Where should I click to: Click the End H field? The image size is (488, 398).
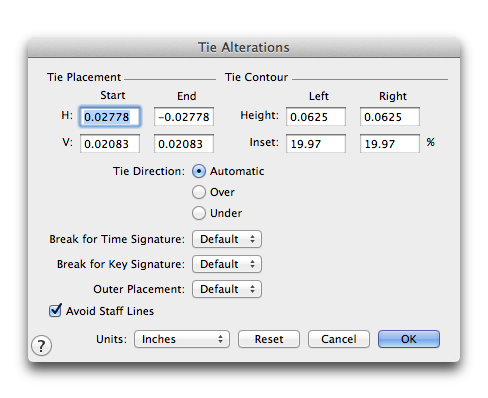coord(184,117)
